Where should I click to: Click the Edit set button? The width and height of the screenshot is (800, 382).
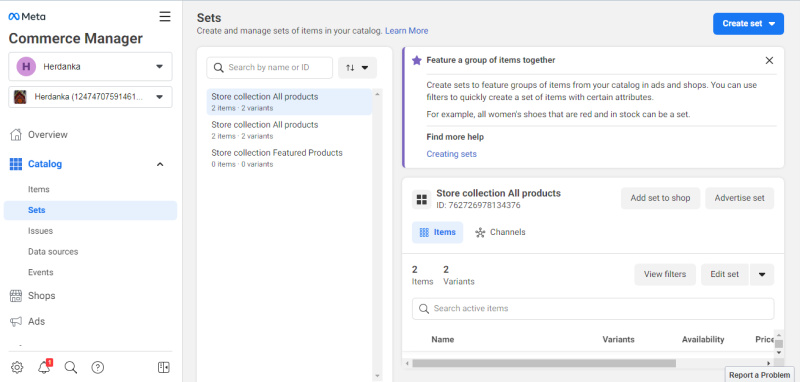click(x=724, y=274)
